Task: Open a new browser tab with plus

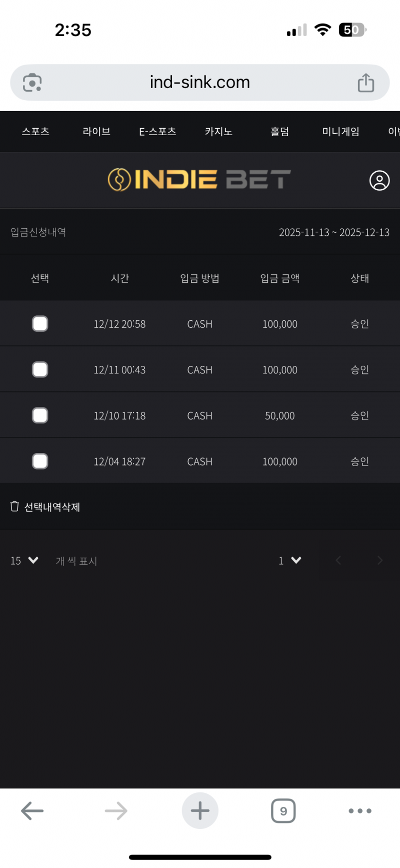Action: tap(200, 810)
